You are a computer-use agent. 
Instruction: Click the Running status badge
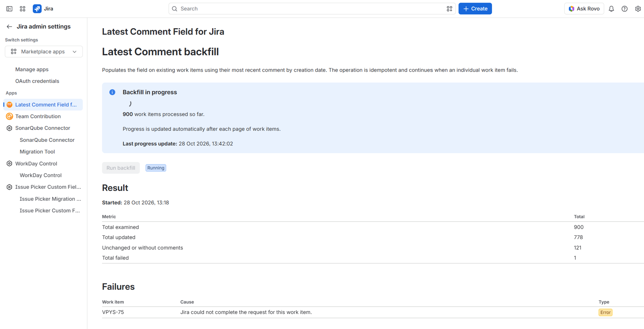coord(156,168)
